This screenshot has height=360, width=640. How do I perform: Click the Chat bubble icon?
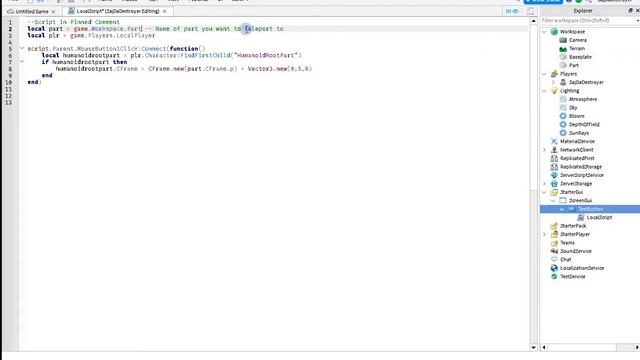coord(554,260)
